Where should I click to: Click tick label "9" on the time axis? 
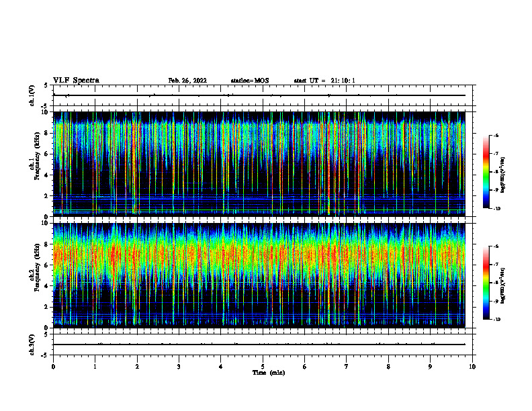(430, 367)
